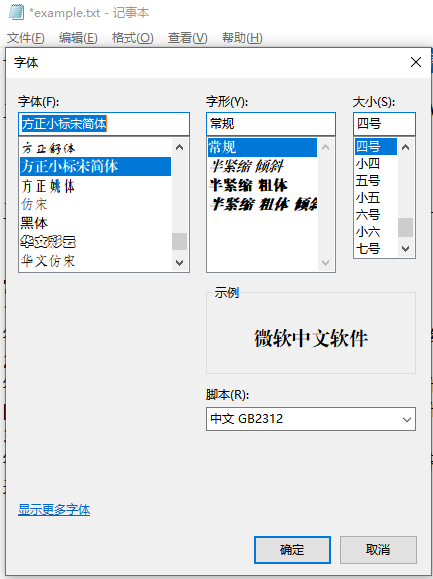
Task: Click size list scroll-up arrow
Action: [405, 148]
